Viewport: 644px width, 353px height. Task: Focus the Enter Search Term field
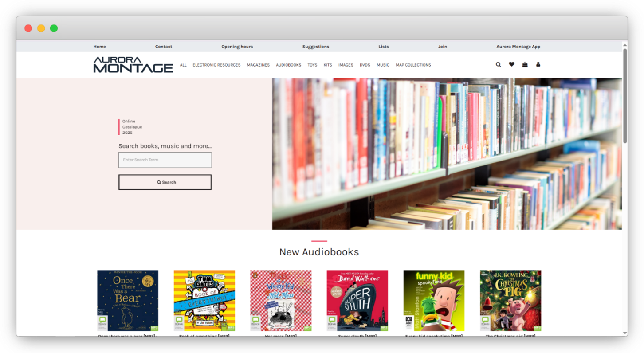coord(165,160)
